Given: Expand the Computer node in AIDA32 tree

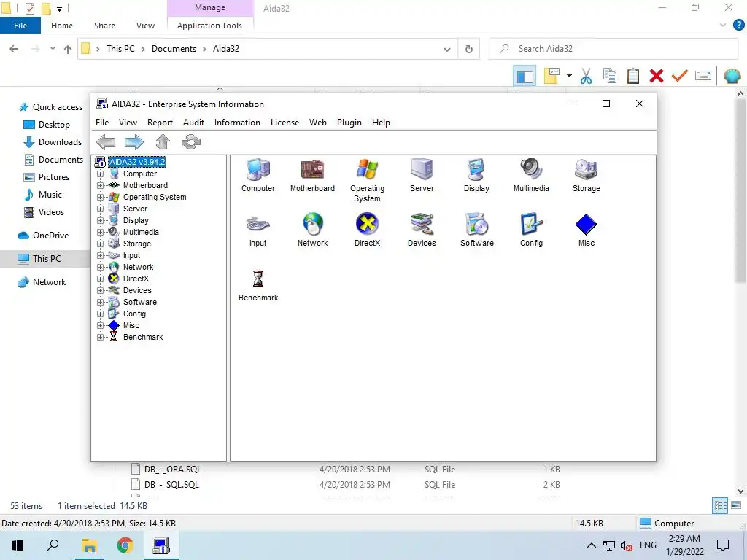Looking at the screenshot, I should coord(100,174).
